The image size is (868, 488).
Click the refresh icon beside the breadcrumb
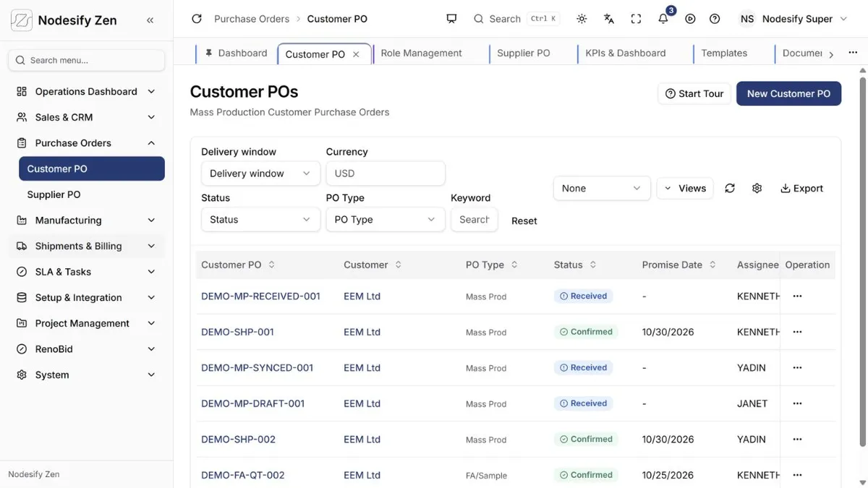pyautogui.click(x=196, y=19)
